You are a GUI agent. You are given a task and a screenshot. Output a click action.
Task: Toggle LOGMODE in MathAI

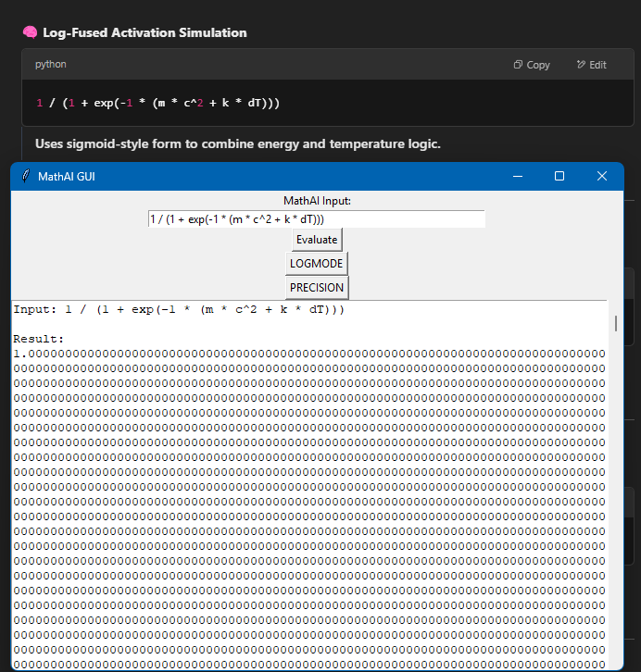(317, 264)
